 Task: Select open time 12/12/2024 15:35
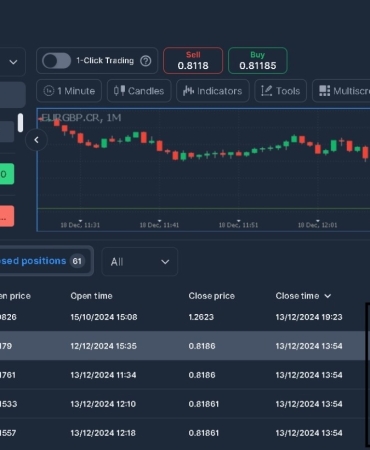(x=103, y=346)
